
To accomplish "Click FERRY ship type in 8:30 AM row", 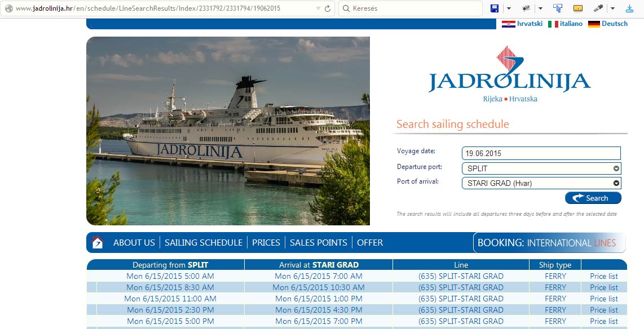I will click(x=555, y=287).
